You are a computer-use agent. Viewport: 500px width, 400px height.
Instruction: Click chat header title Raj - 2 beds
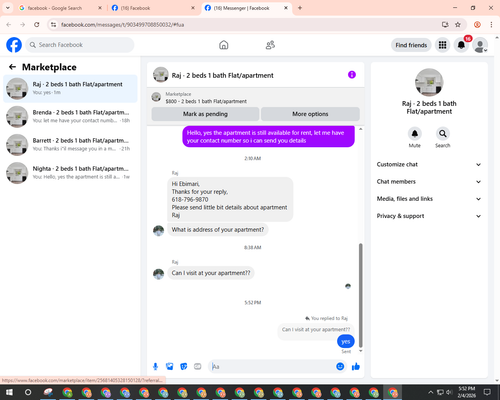tap(222, 75)
